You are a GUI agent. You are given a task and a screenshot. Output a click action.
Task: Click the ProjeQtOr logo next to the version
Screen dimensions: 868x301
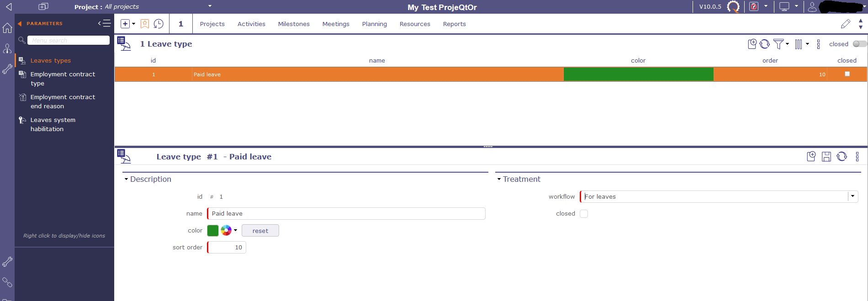click(x=733, y=7)
